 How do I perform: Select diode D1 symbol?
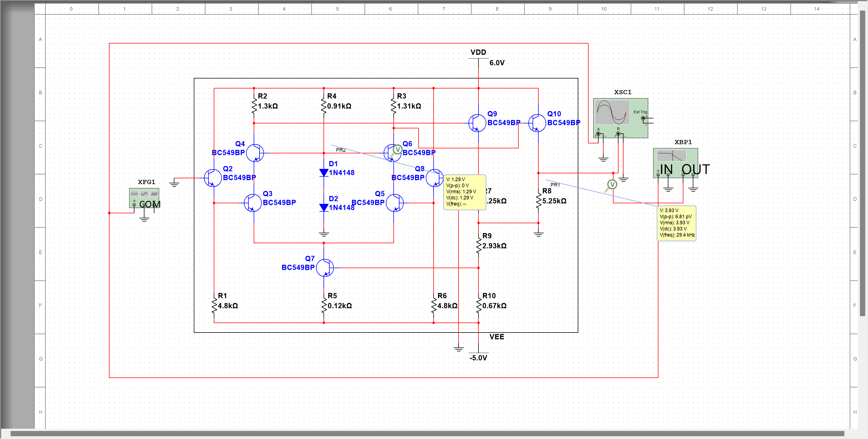point(324,173)
